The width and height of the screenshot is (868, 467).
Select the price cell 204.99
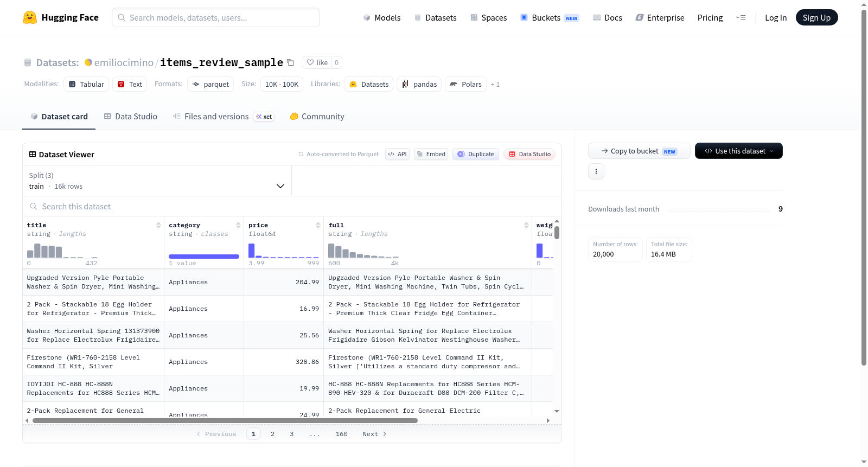point(284,282)
